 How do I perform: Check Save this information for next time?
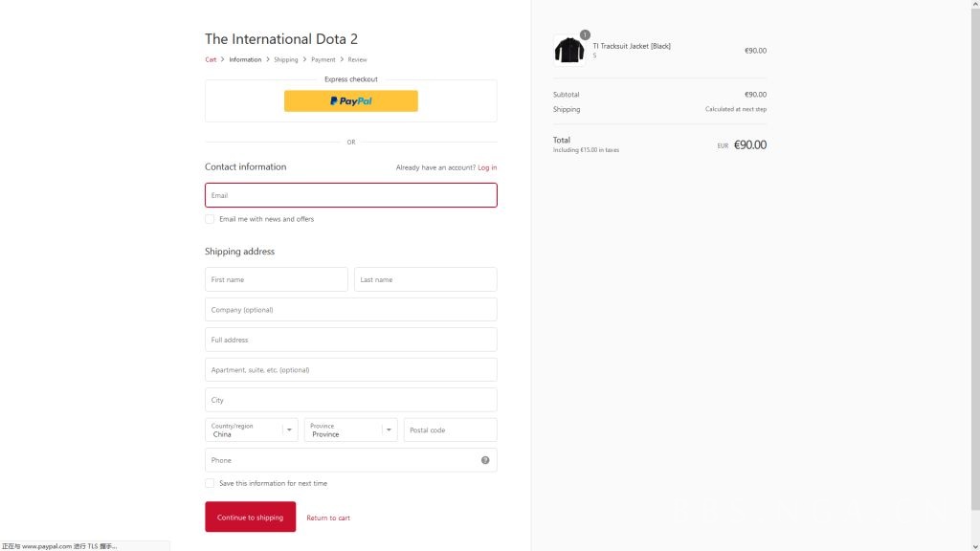click(210, 483)
